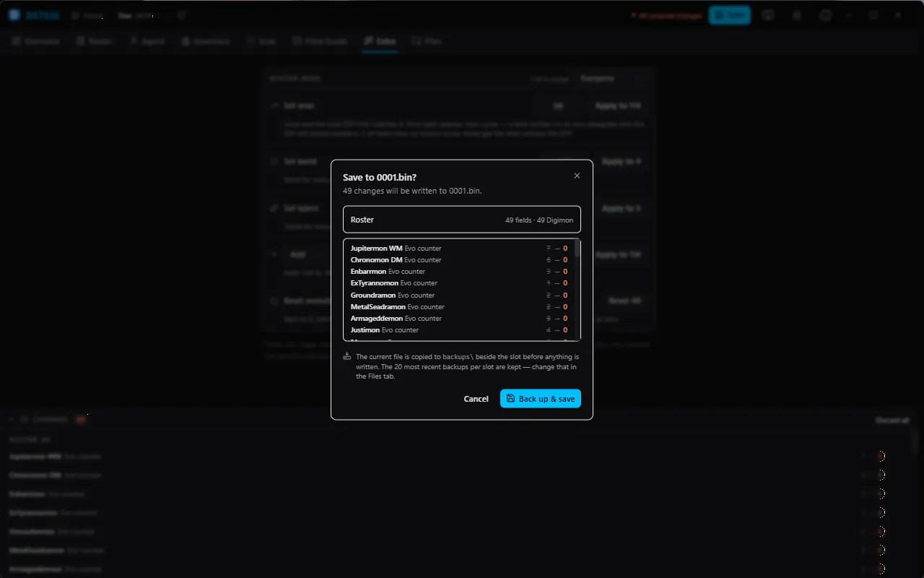Expand the Roster section header in dialog
924x578 pixels.
pos(462,220)
